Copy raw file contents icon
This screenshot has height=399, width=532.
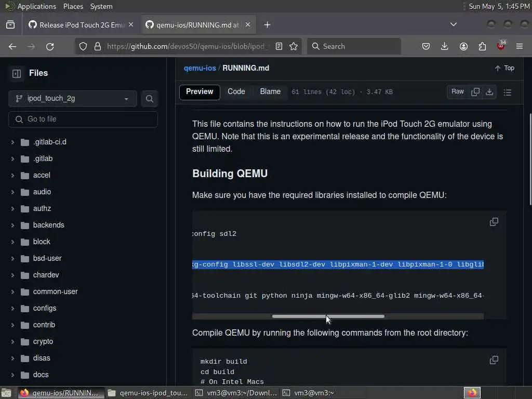[x=475, y=92]
